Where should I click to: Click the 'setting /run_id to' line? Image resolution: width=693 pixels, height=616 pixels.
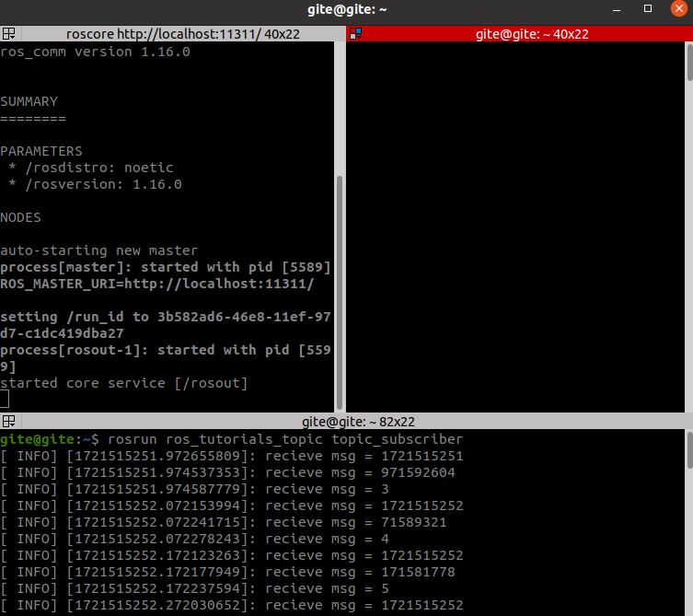[166, 317]
